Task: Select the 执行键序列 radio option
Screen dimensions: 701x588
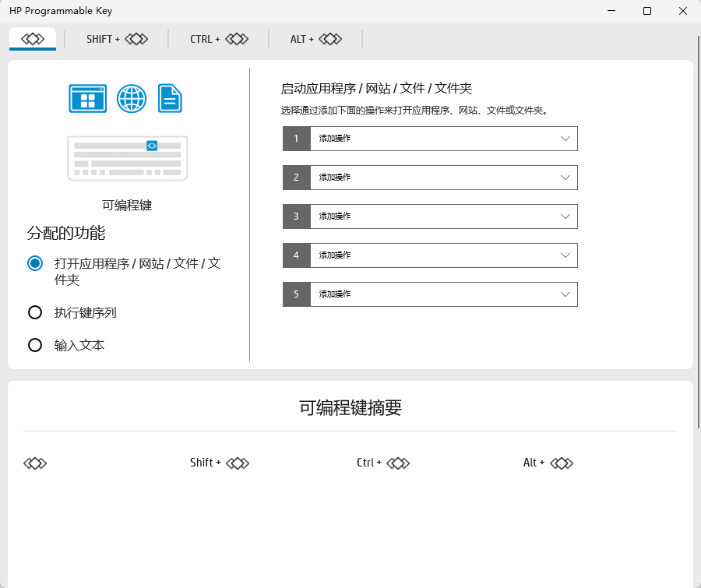Action: pyautogui.click(x=34, y=312)
